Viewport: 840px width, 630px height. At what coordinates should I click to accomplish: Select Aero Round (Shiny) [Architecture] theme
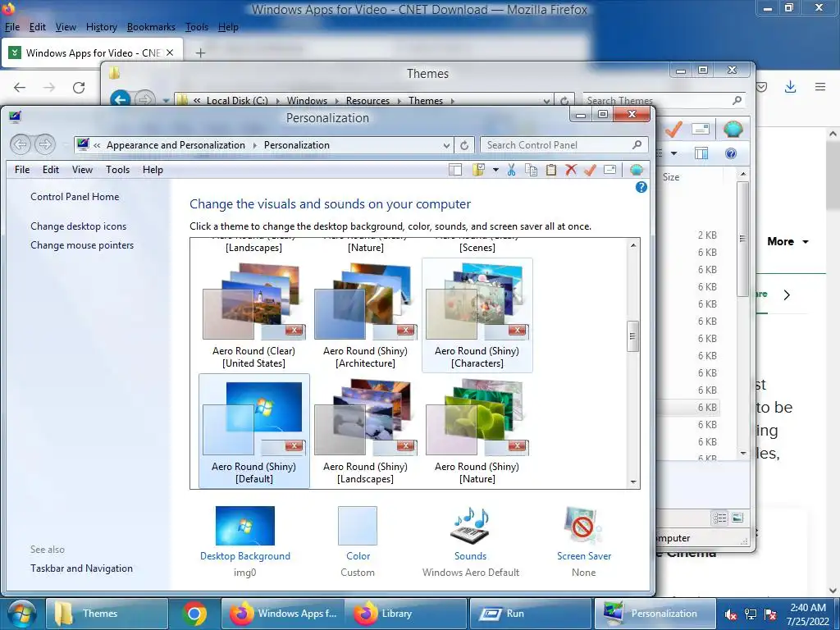(x=365, y=315)
